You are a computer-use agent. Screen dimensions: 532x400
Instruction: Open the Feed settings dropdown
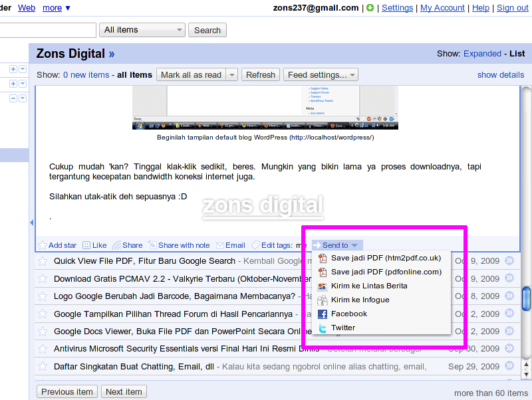(x=321, y=74)
